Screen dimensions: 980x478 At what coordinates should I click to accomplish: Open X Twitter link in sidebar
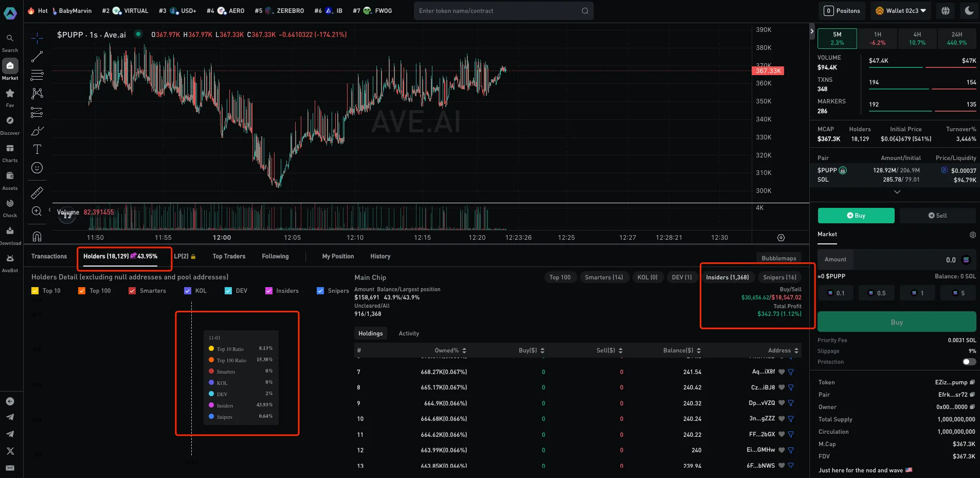10,451
